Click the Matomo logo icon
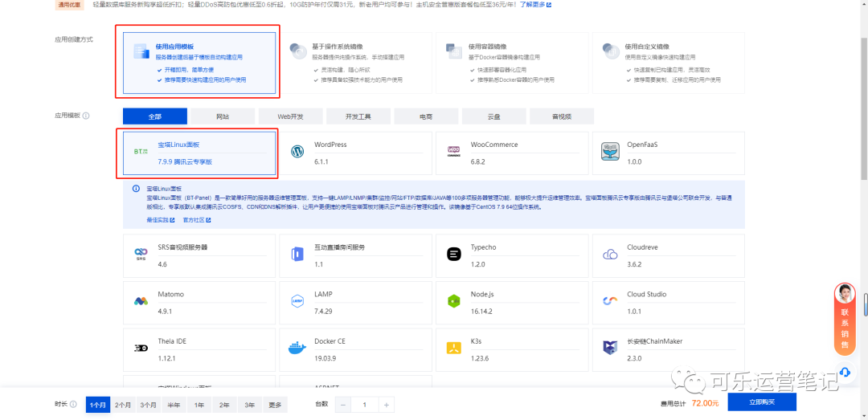The image size is (868, 420). pyautogui.click(x=141, y=302)
